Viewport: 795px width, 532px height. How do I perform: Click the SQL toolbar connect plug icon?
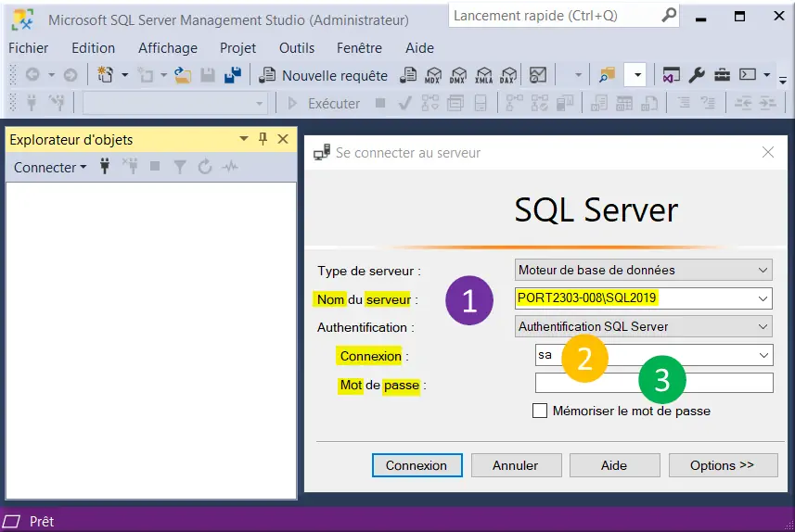[32, 104]
